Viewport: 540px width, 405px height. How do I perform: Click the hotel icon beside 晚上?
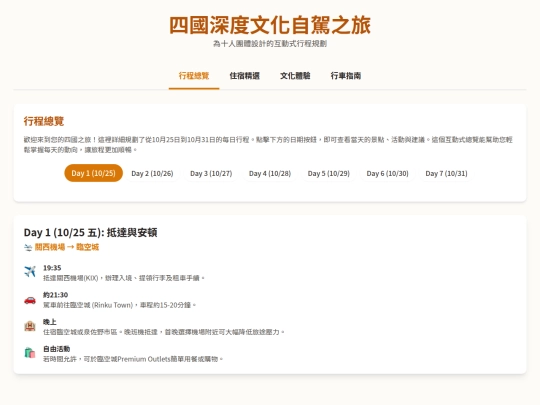pyautogui.click(x=30, y=326)
